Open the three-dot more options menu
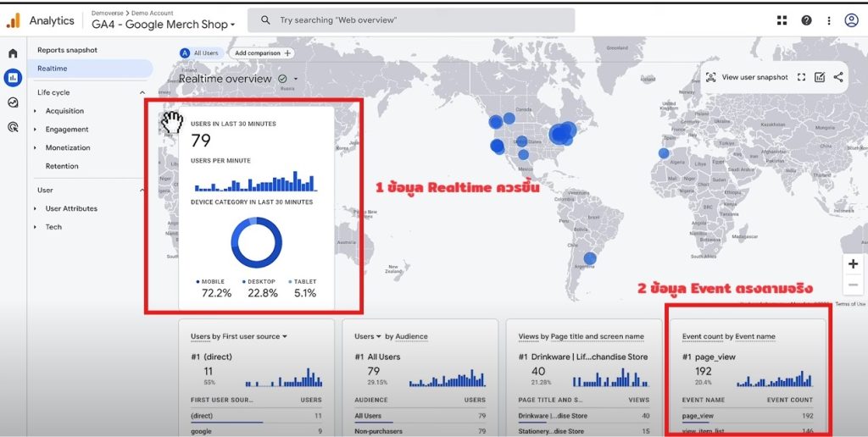 (829, 20)
